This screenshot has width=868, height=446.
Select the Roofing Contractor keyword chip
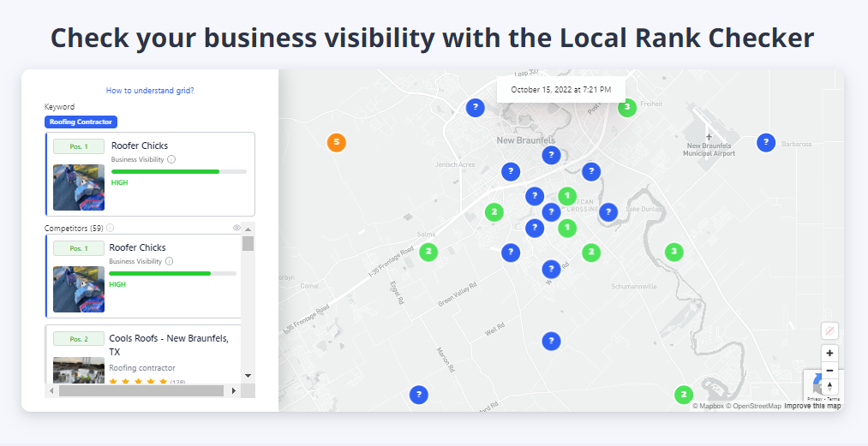81,122
